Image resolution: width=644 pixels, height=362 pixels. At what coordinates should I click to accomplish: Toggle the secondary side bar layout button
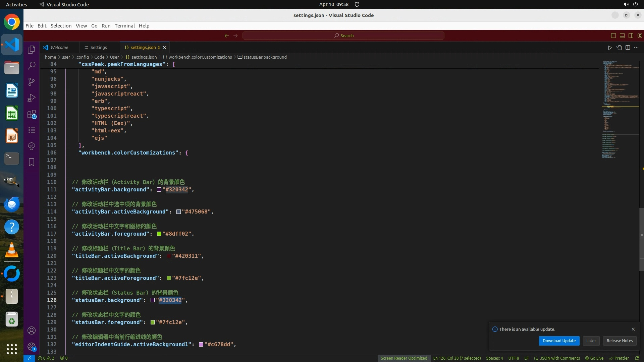pos(631,36)
